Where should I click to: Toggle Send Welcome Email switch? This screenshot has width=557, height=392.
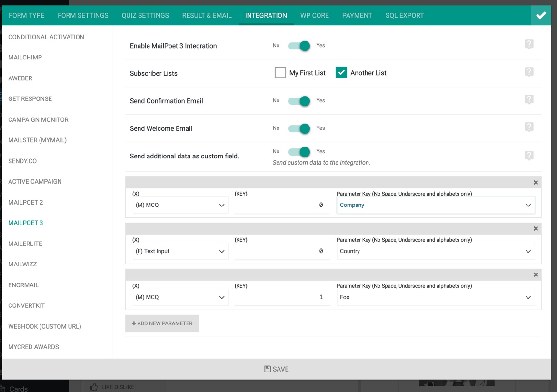[x=299, y=128]
